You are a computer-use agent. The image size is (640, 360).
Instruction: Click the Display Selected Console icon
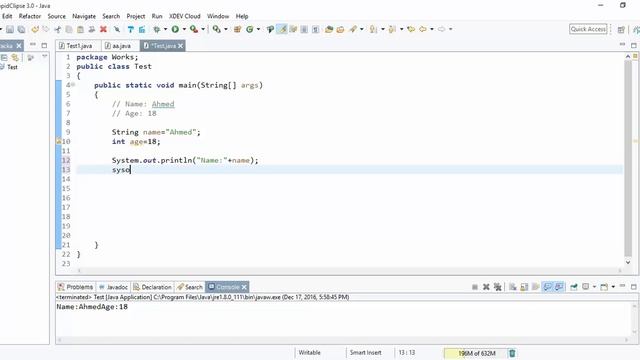pos(586,287)
